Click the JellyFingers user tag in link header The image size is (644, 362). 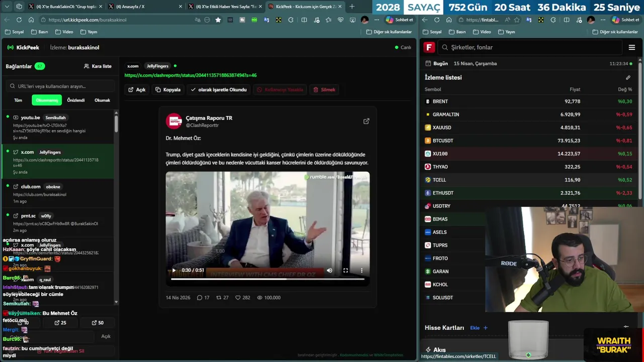(157, 66)
